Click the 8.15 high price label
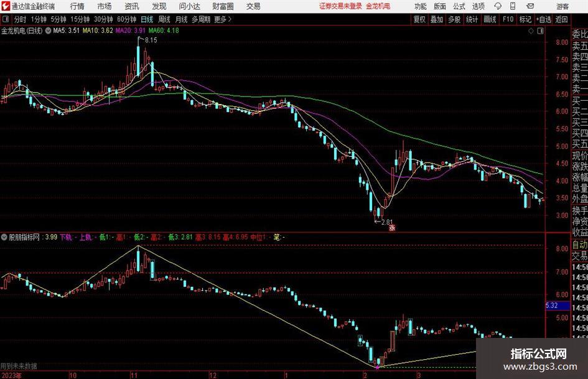The width and height of the screenshot is (588, 379). click(x=151, y=40)
